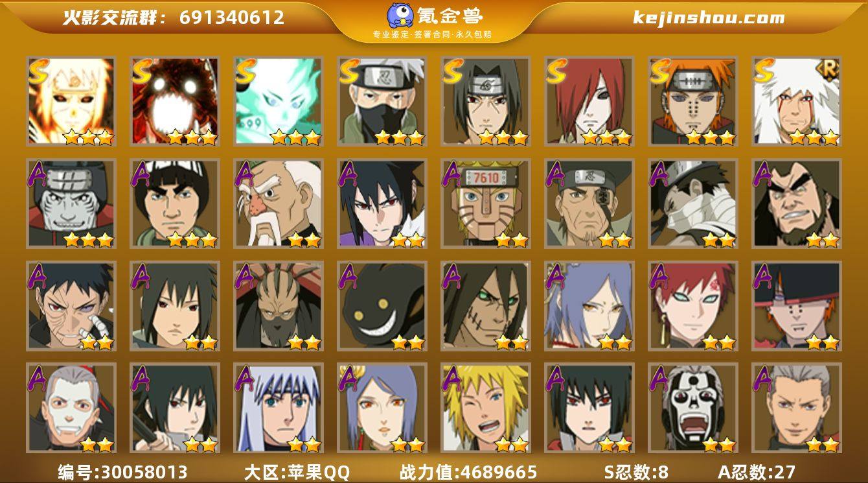The width and height of the screenshot is (868, 483).
Task: Click the Hidan skull-face painted card
Action: tap(693, 408)
